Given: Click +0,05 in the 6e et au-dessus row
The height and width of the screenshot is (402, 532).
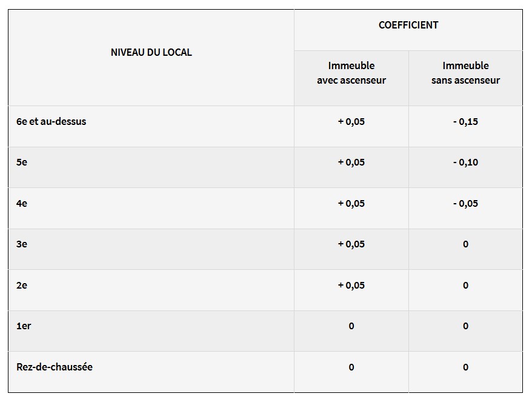Looking at the screenshot, I should (x=351, y=121).
